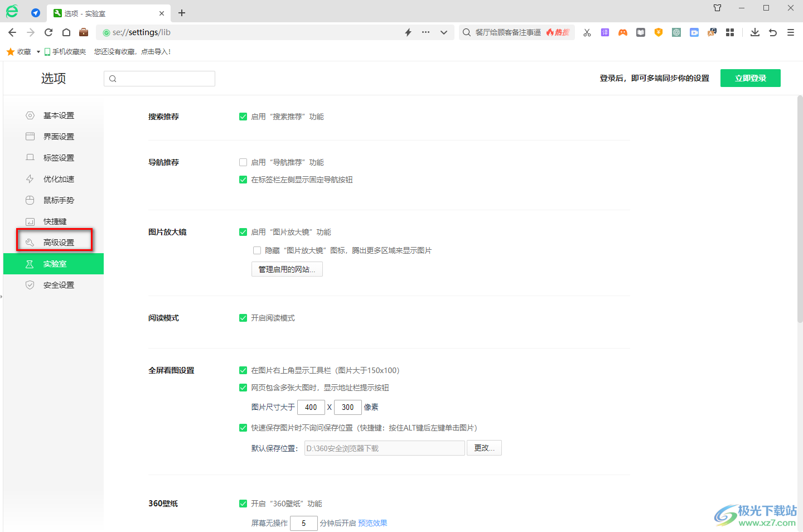Click the orange shield extension icon
This screenshot has height=532, width=803.
pyautogui.click(x=659, y=32)
